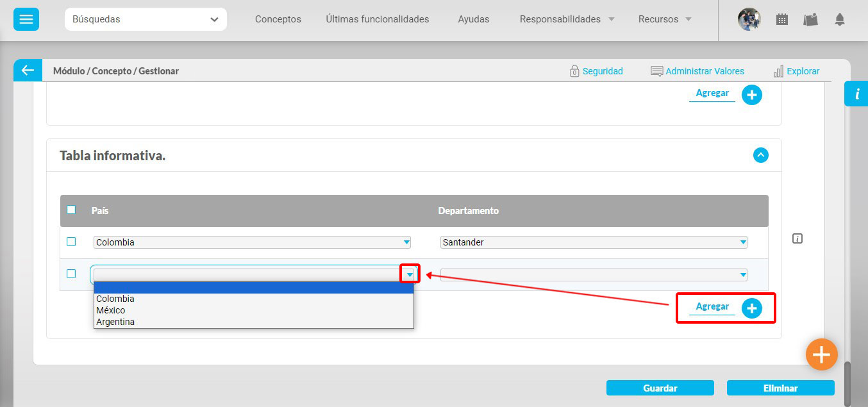Check the empty second row checkbox
This screenshot has width=868, height=407.
point(71,274)
